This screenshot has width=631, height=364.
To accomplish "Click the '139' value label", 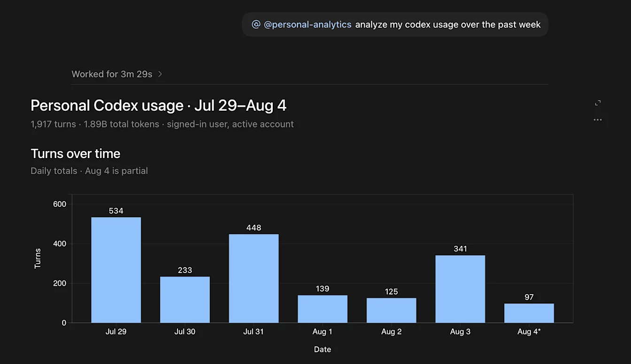I will (x=323, y=289).
